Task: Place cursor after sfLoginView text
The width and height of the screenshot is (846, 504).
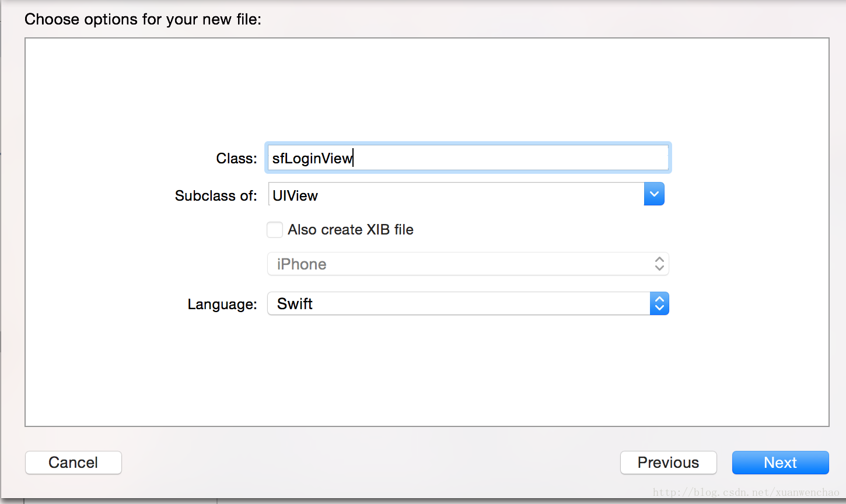Action: [354, 158]
